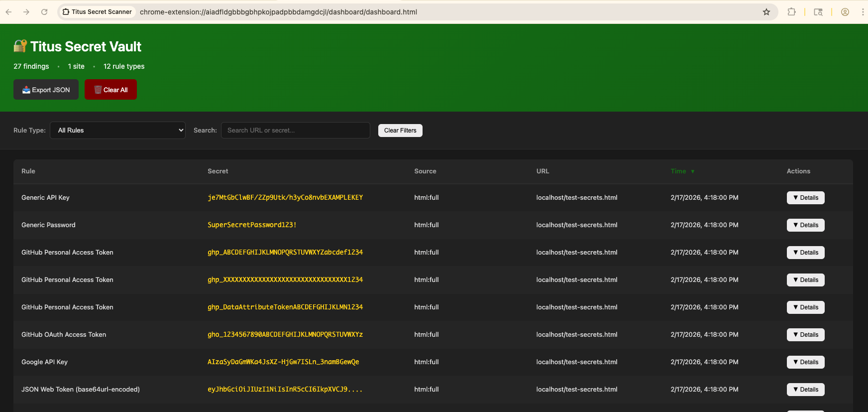
Task: Click the Google API Key rule name
Action: [x=44, y=362]
